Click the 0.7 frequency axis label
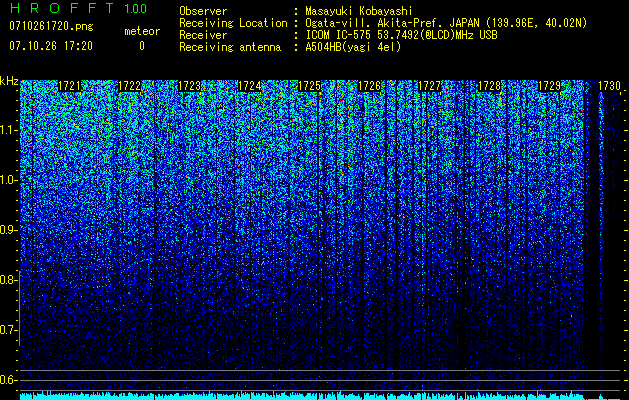 coord(7,330)
